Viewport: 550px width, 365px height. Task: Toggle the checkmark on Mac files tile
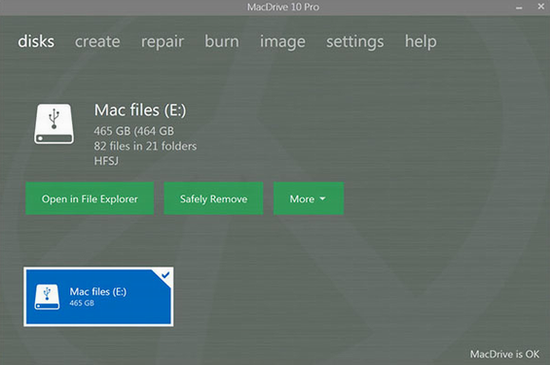click(165, 275)
